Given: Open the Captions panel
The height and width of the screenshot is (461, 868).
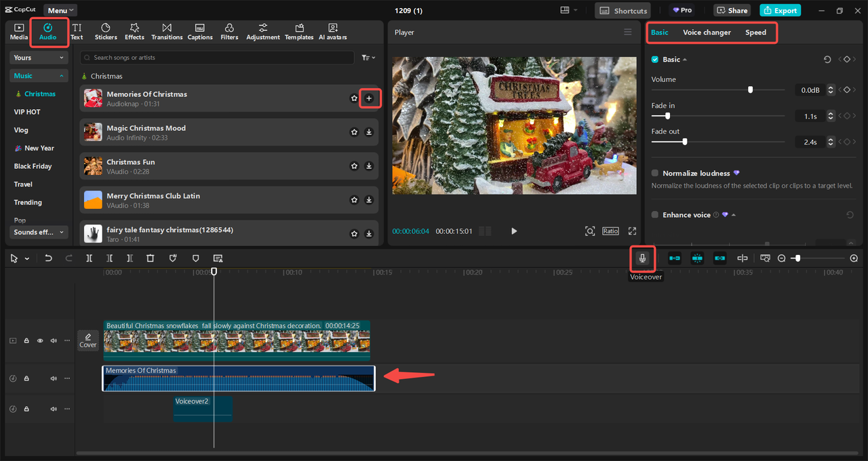Looking at the screenshot, I should [x=200, y=32].
